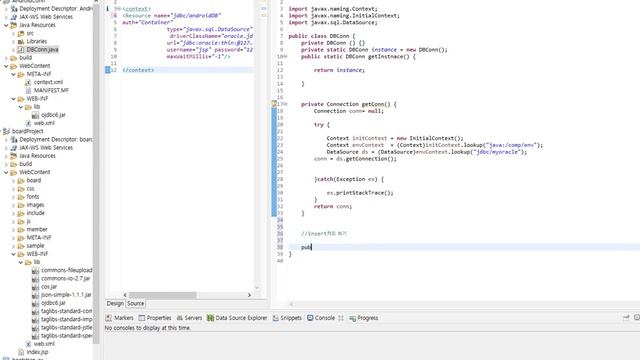640x360 pixels.
Task: Click the '//insert' comment line
Action: [x=324, y=233]
